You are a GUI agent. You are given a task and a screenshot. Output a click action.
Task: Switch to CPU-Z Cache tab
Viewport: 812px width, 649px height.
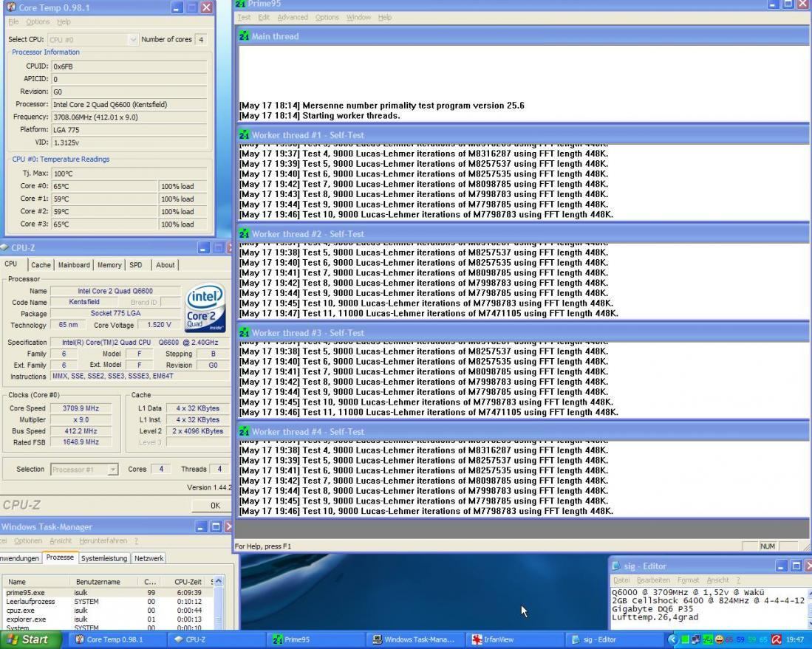[41, 265]
